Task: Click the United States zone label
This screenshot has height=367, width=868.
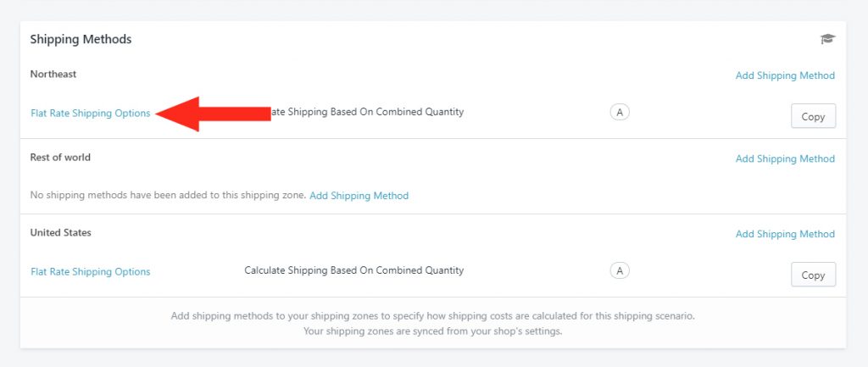Action: tap(60, 232)
